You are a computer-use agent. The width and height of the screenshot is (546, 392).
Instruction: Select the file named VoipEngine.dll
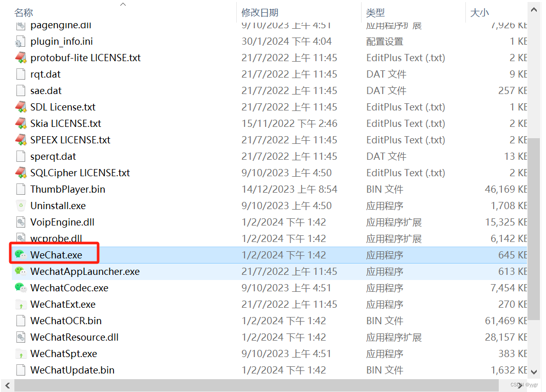(x=62, y=222)
